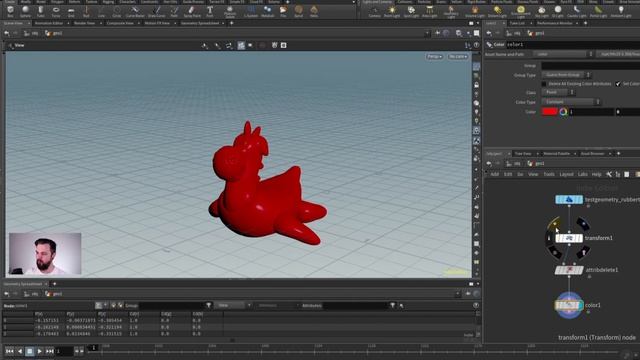
Task: Add a Sky Light from shelf
Action: (x=542, y=11)
